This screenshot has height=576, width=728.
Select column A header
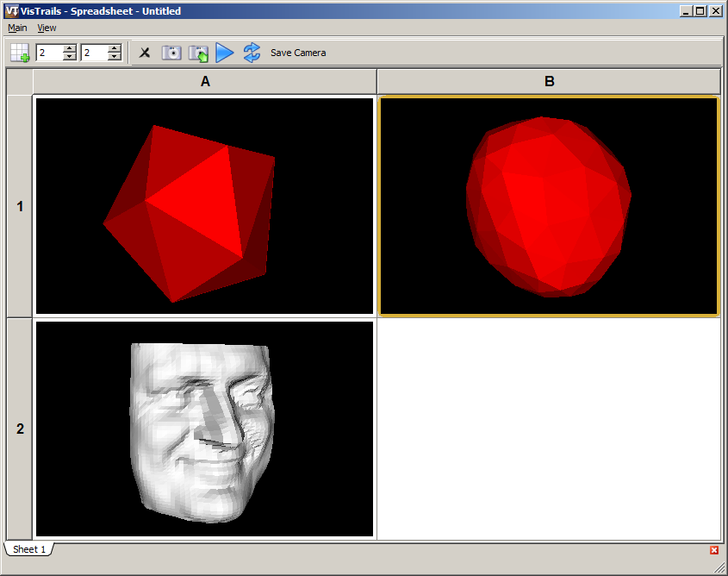205,82
